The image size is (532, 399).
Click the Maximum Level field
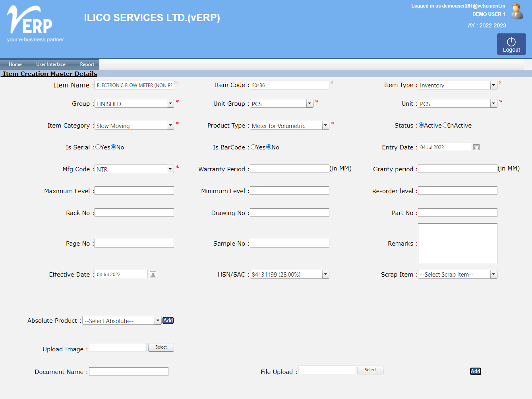(134, 191)
